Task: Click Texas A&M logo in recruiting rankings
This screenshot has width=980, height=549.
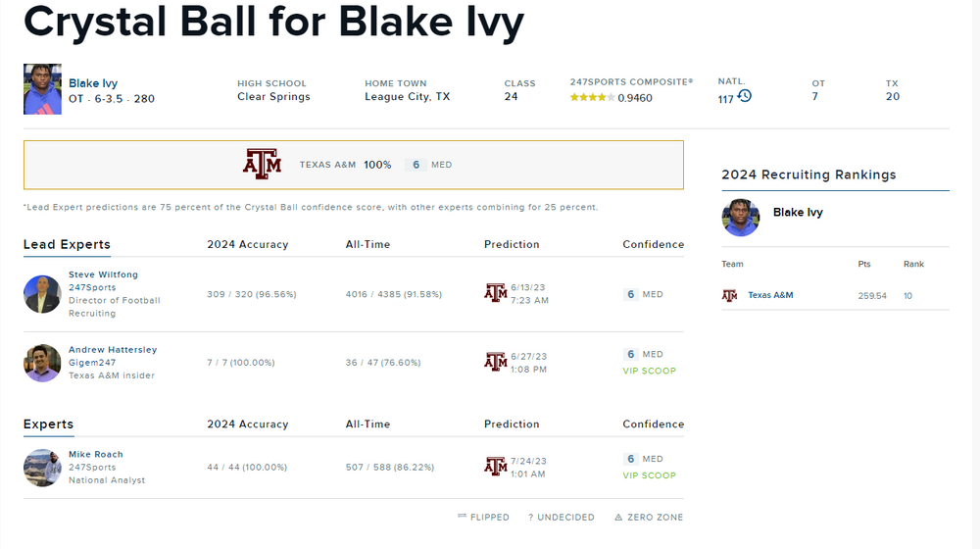Action: coord(729,295)
